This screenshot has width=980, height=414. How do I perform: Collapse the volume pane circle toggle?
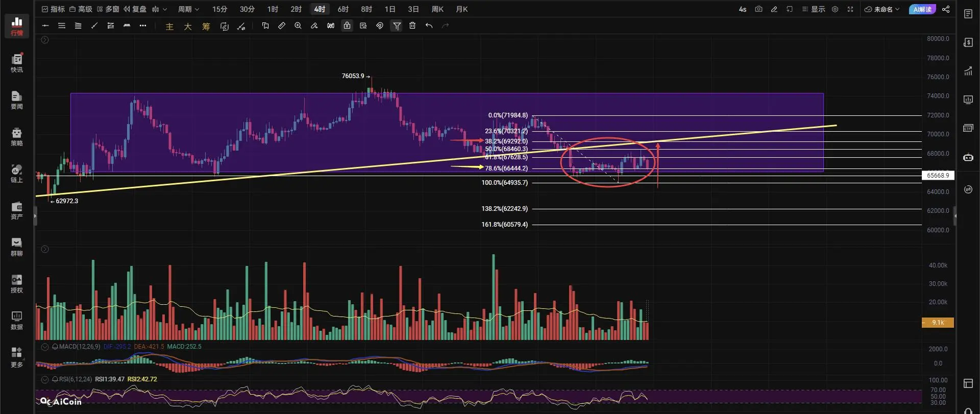pos(45,249)
